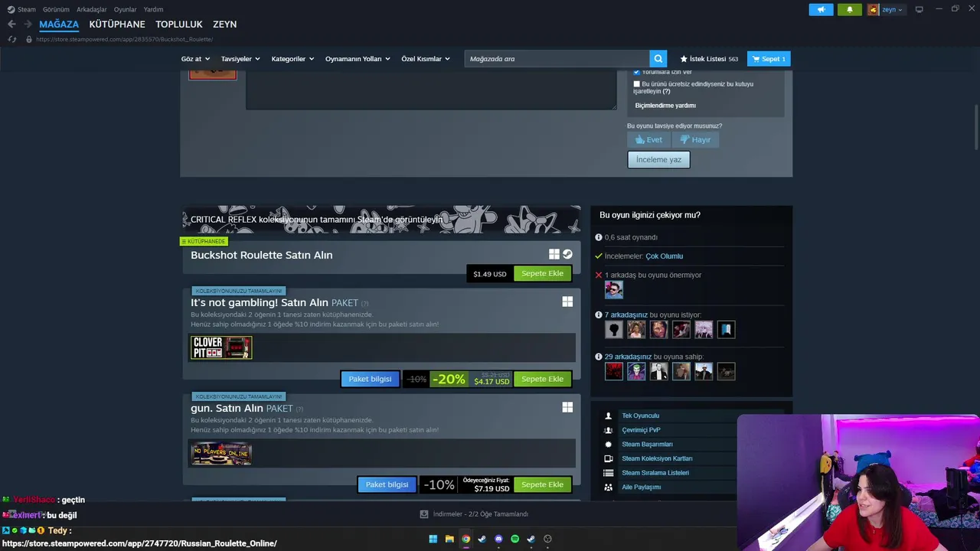Open the 29 arkadaşınız owners link

pyautogui.click(x=628, y=357)
